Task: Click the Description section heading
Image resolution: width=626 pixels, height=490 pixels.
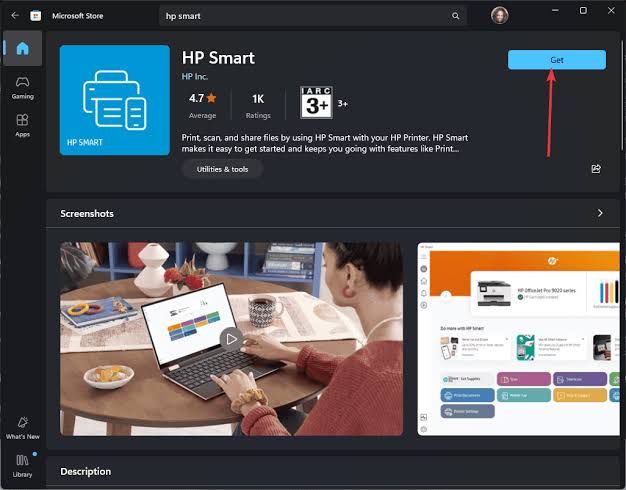Action: [86, 471]
